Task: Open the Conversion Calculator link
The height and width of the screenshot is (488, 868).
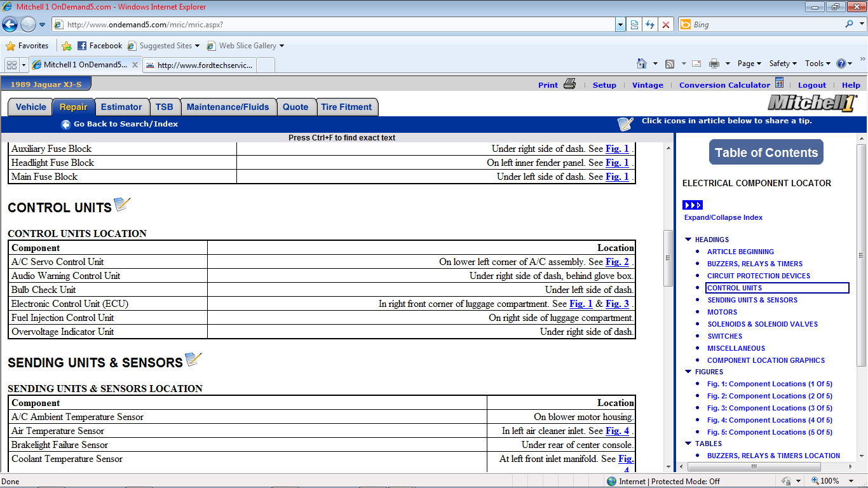Action: tap(724, 85)
